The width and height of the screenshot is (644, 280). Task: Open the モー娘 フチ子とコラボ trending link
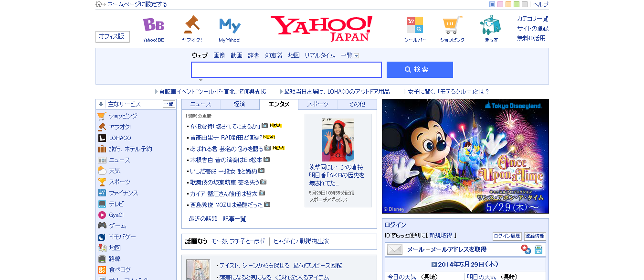[238, 241]
